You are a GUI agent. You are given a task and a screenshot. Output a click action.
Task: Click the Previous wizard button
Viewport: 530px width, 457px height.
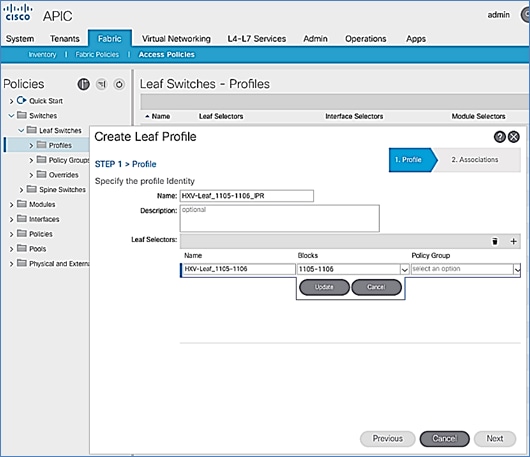click(x=388, y=438)
